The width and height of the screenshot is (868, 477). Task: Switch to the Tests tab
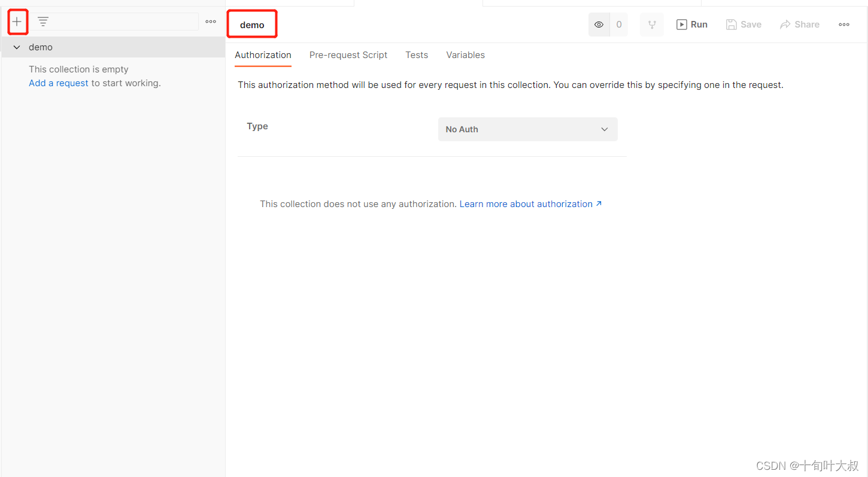pos(417,55)
